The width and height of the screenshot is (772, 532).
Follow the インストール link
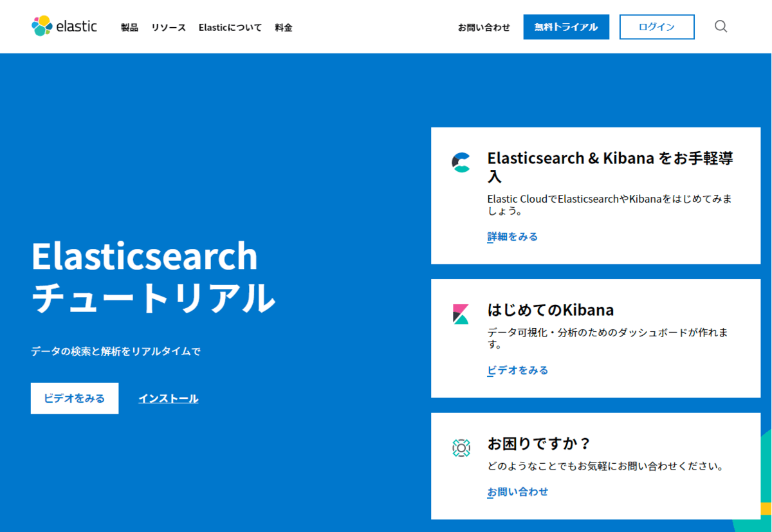point(169,399)
